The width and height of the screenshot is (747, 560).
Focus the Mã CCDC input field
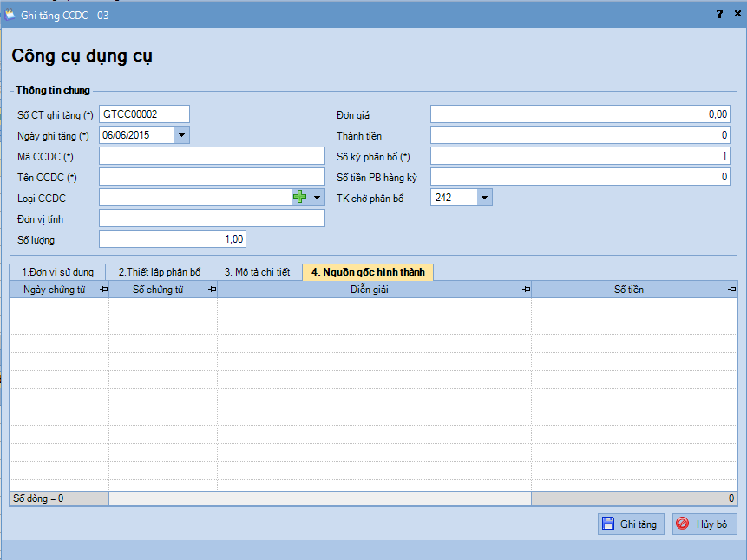[x=212, y=156]
